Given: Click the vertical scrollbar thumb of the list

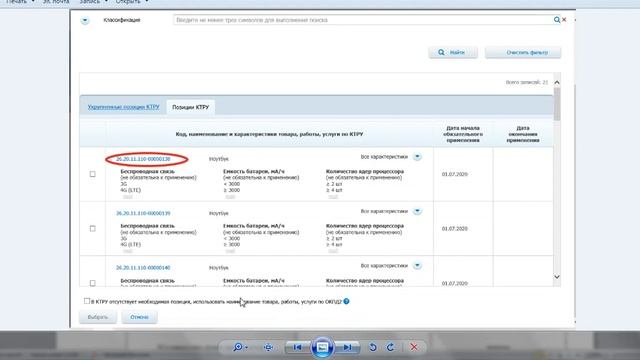Looking at the screenshot, I should click(557, 104).
